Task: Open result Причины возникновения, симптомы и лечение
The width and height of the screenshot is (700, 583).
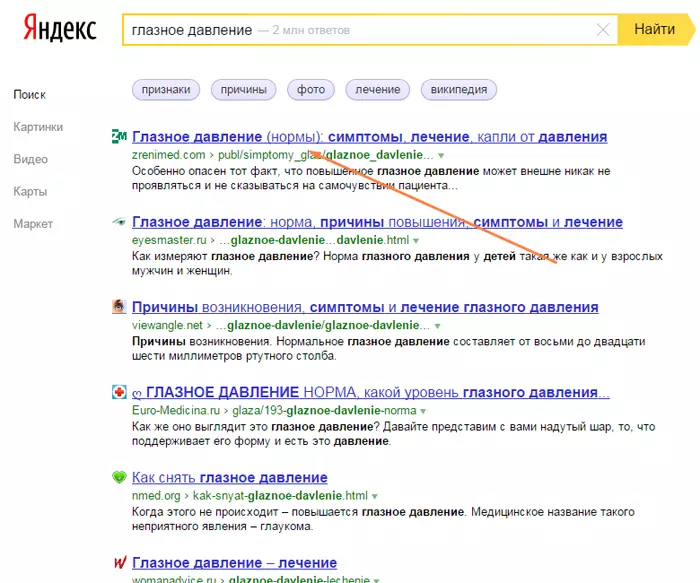Action: tap(365, 307)
